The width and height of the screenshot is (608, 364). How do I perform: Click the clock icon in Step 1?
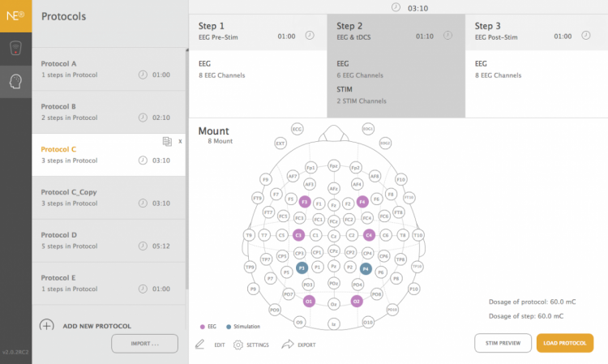309,36
